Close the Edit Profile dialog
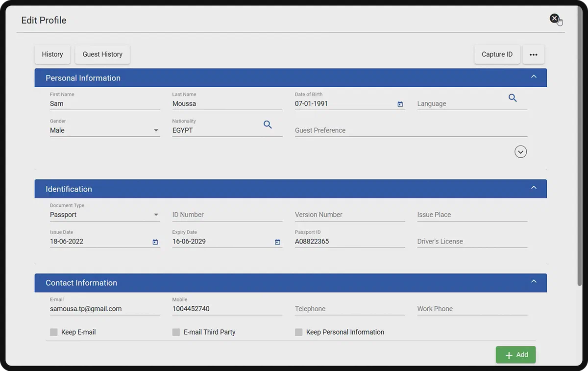Image resolution: width=588 pixels, height=371 pixels. click(x=554, y=18)
